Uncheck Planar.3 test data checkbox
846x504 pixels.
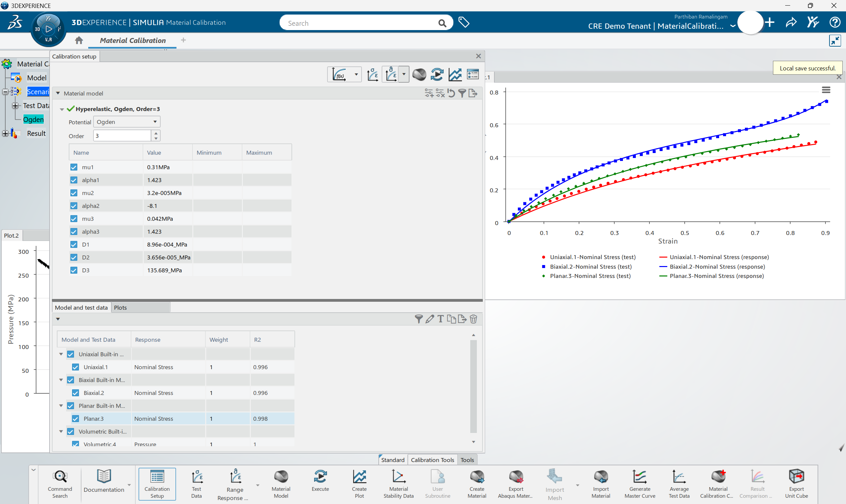75,419
